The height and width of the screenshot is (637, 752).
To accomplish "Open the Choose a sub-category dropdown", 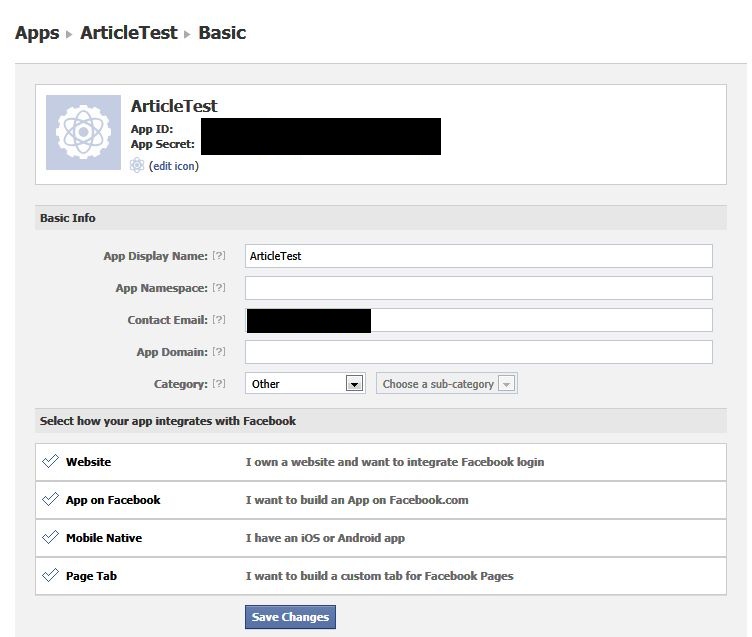I will click(446, 384).
